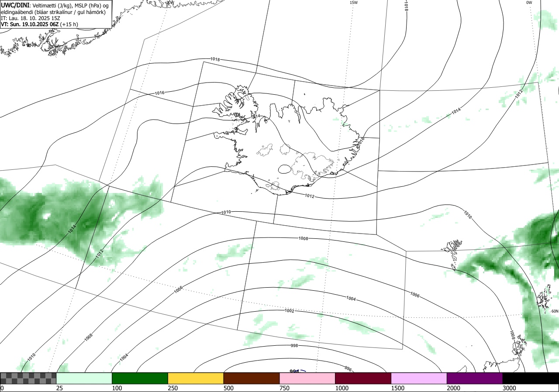This screenshot has width=559, height=392.
Task: Click the 'eldingaábendi' description line
Action: pyautogui.click(x=53, y=12)
